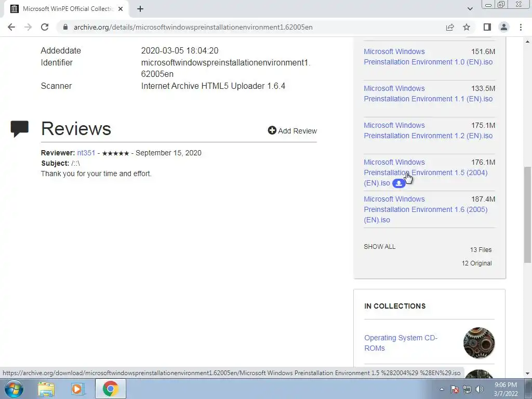Viewport: 532px width, 399px height.
Task: Click Action Center flag icon
Action: [455, 389]
